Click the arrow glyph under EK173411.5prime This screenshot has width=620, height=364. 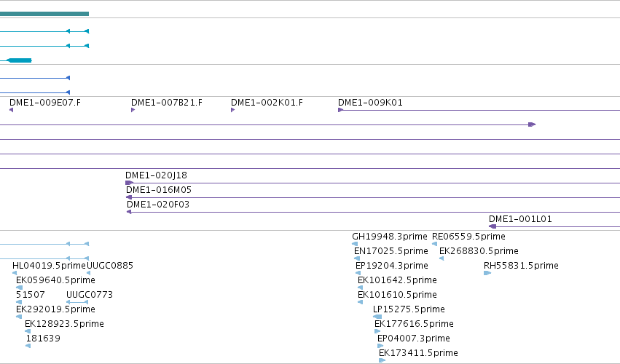(382, 360)
